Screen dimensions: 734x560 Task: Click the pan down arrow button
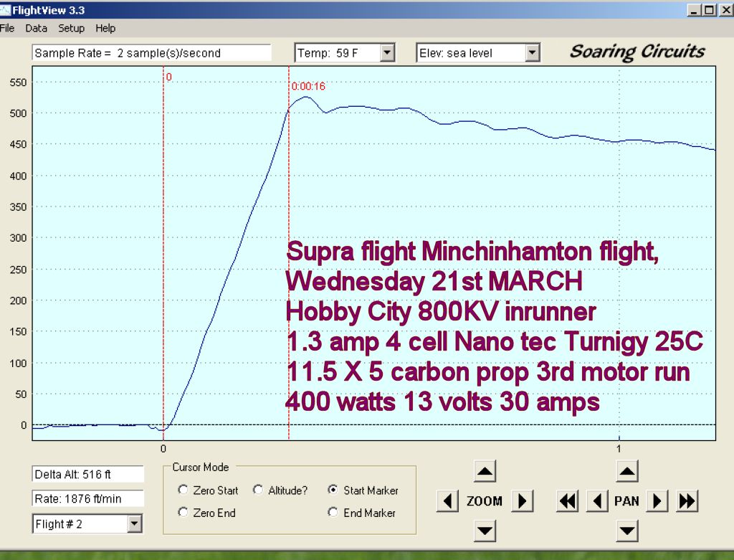click(627, 531)
